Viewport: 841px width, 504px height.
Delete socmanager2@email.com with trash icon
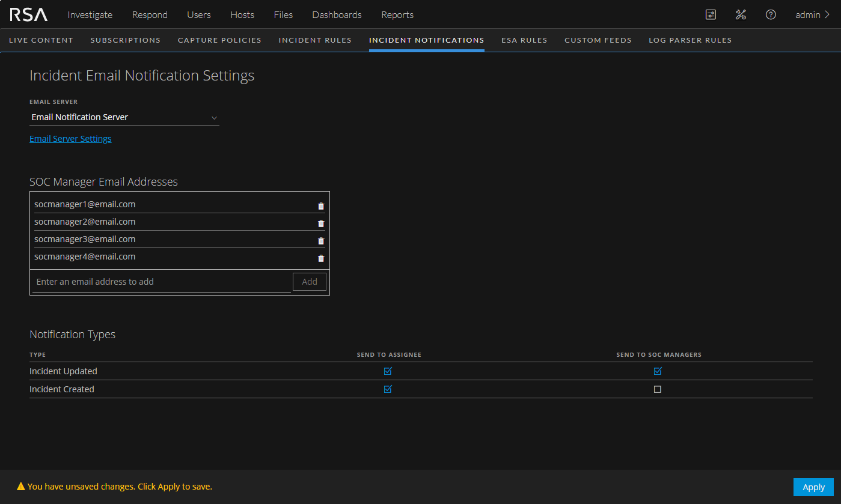321,223
